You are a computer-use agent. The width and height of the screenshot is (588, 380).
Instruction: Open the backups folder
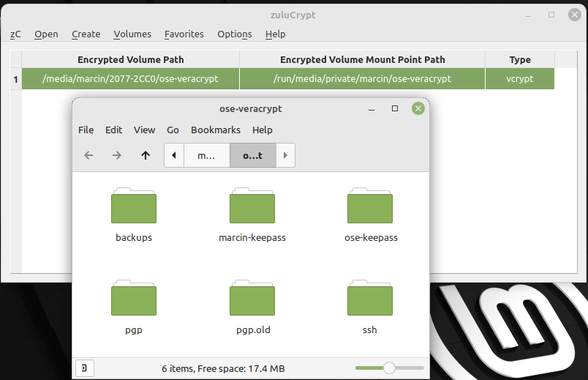134,206
